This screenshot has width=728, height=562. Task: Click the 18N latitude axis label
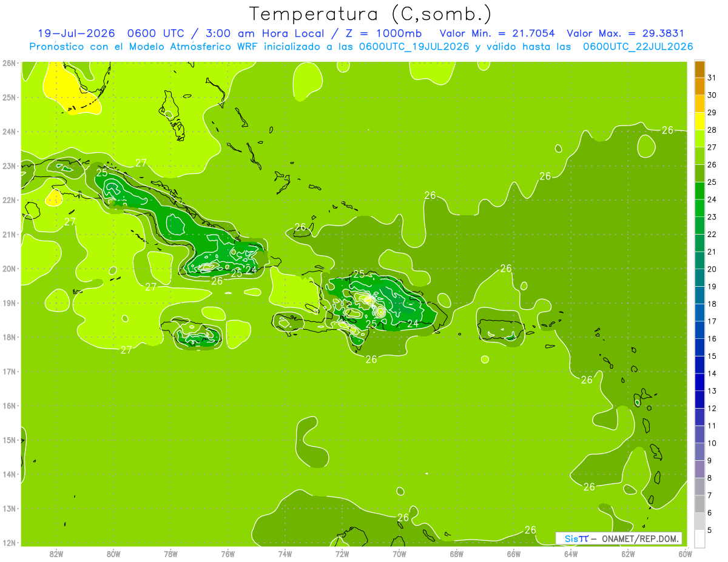click(8, 337)
